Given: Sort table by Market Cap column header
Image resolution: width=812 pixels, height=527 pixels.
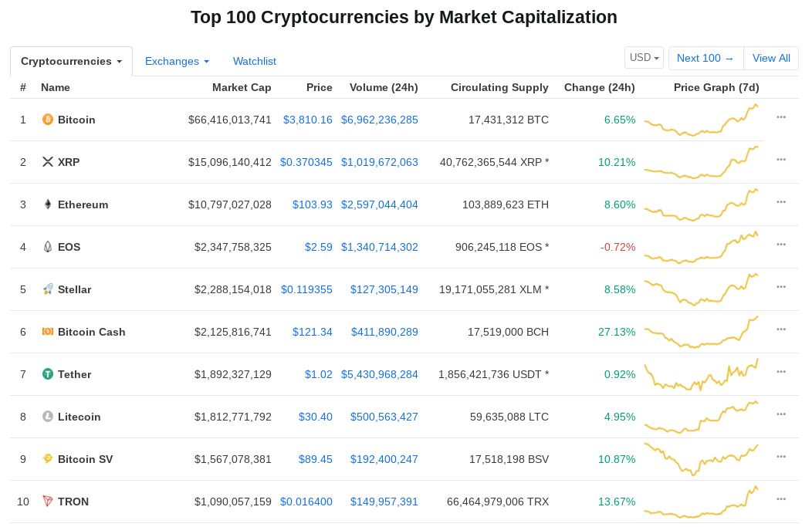Looking at the screenshot, I should pos(242,87).
